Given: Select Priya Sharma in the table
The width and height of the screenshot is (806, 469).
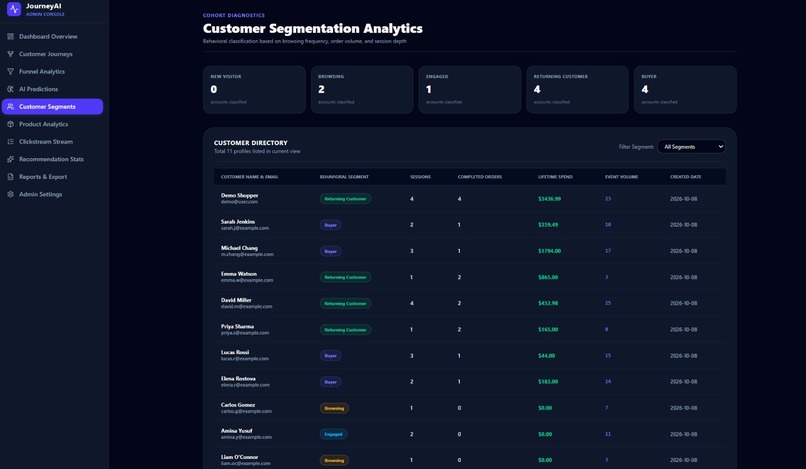Looking at the screenshot, I should click(x=237, y=327).
